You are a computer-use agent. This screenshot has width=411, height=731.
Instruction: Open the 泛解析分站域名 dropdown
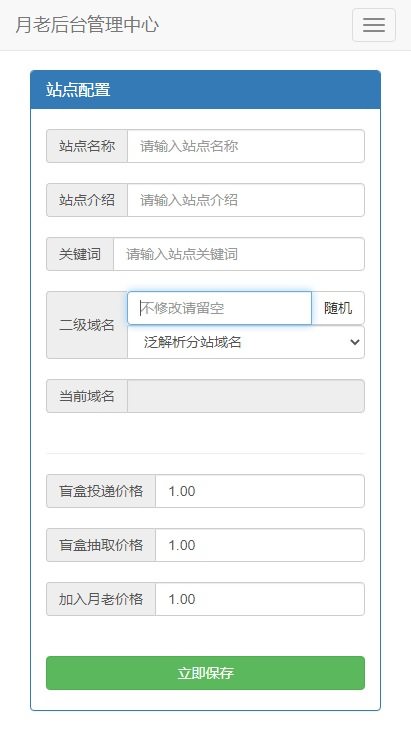[x=246, y=342]
